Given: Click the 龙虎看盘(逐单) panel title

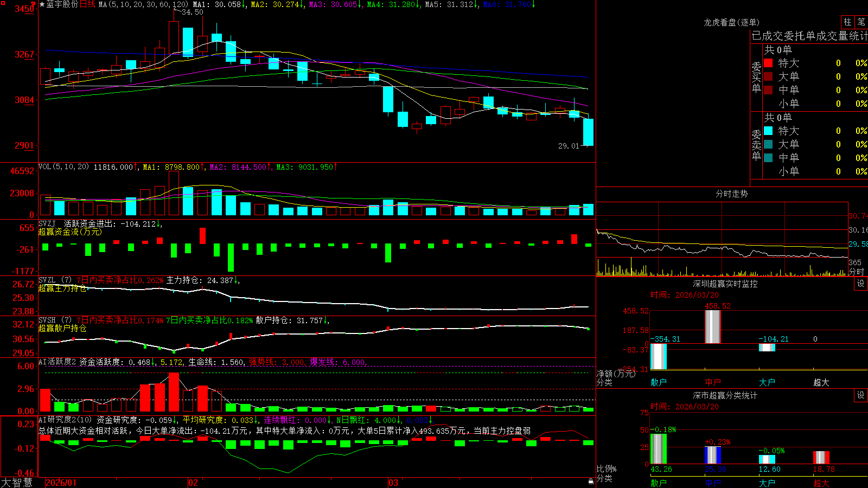Looking at the screenshot, I should [732, 22].
